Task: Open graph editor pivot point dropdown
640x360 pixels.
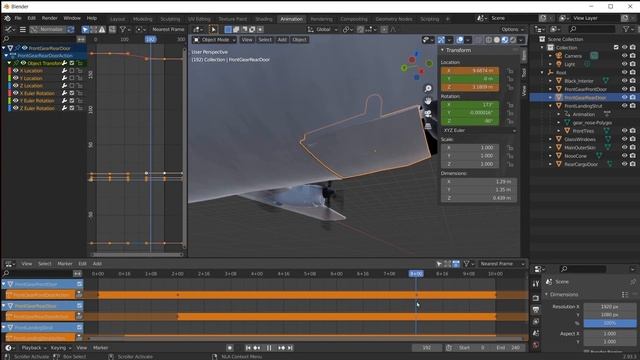Action: pos(140,29)
